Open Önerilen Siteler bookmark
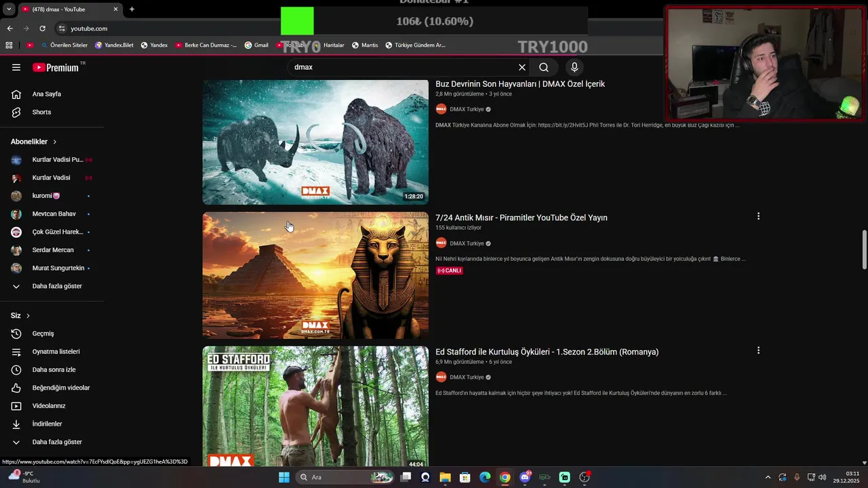The height and width of the screenshot is (488, 868). tap(64, 45)
